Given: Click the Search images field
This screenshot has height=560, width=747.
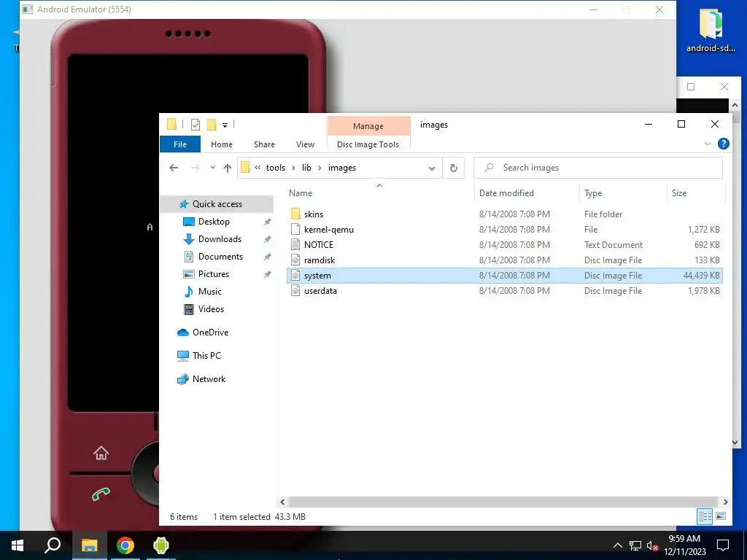Looking at the screenshot, I should pos(598,168).
